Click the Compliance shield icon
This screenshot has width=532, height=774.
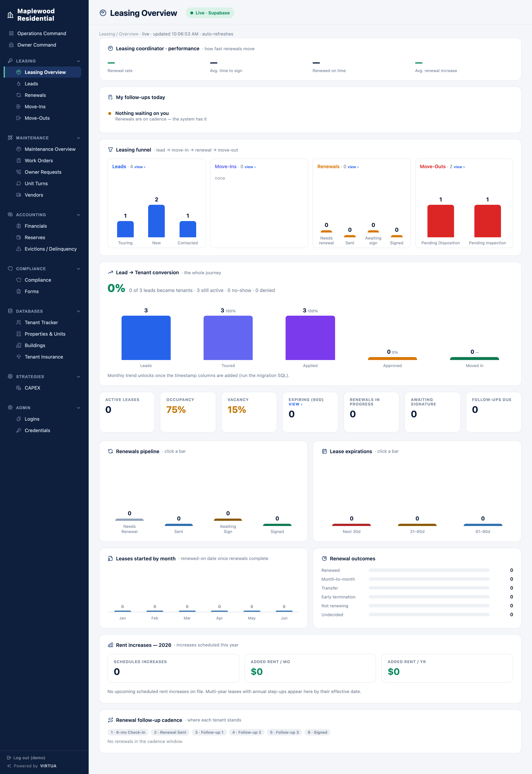(x=19, y=280)
